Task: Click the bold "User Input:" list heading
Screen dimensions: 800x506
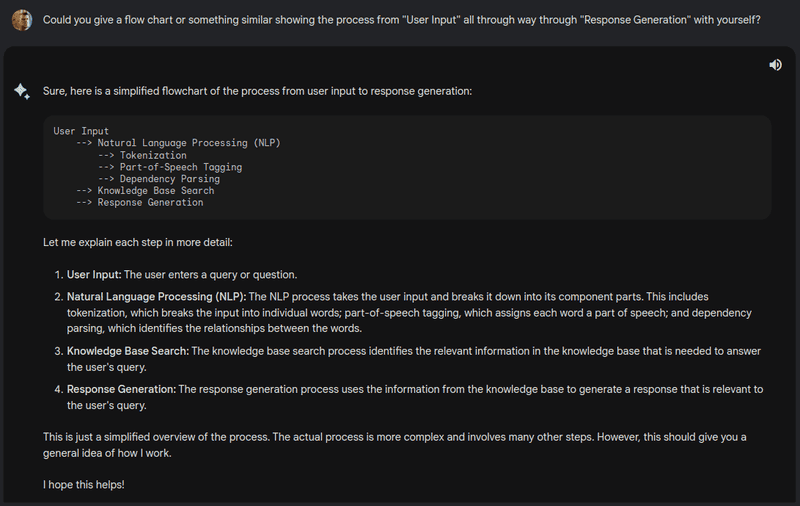Action: point(94,275)
